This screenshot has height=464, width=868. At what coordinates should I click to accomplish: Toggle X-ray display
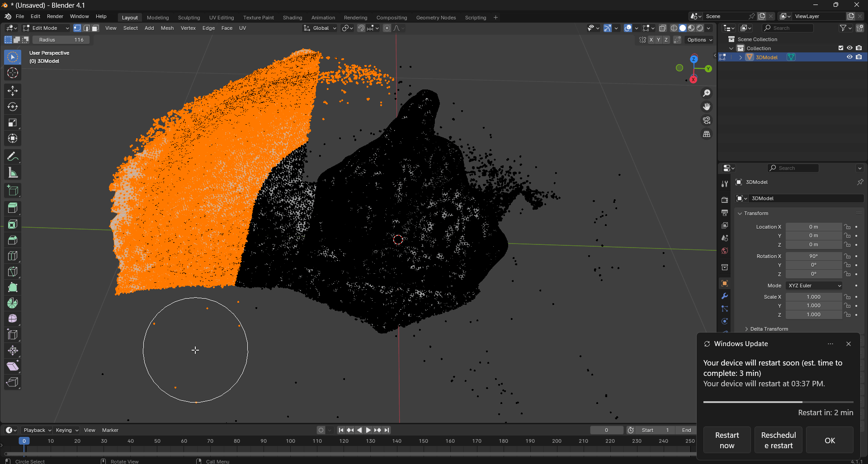click(663, 28)
